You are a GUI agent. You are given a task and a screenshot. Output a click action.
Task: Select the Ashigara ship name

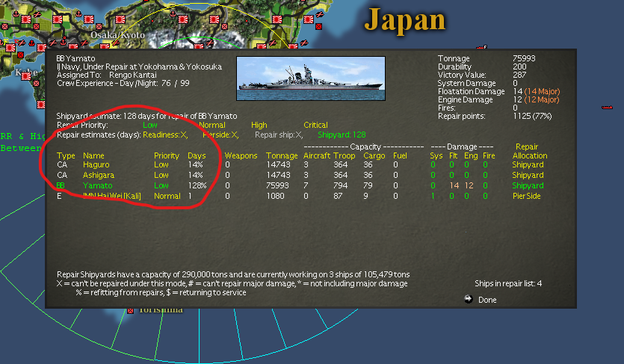(99, 175)
